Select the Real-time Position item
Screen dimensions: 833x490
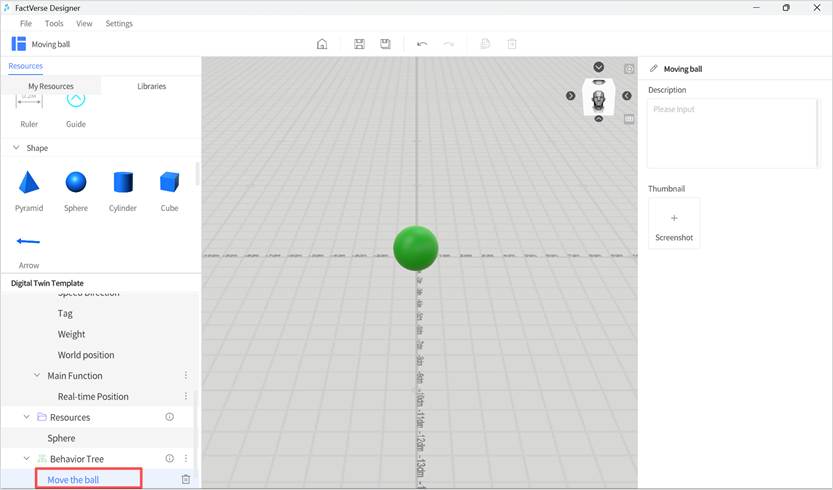93,396
